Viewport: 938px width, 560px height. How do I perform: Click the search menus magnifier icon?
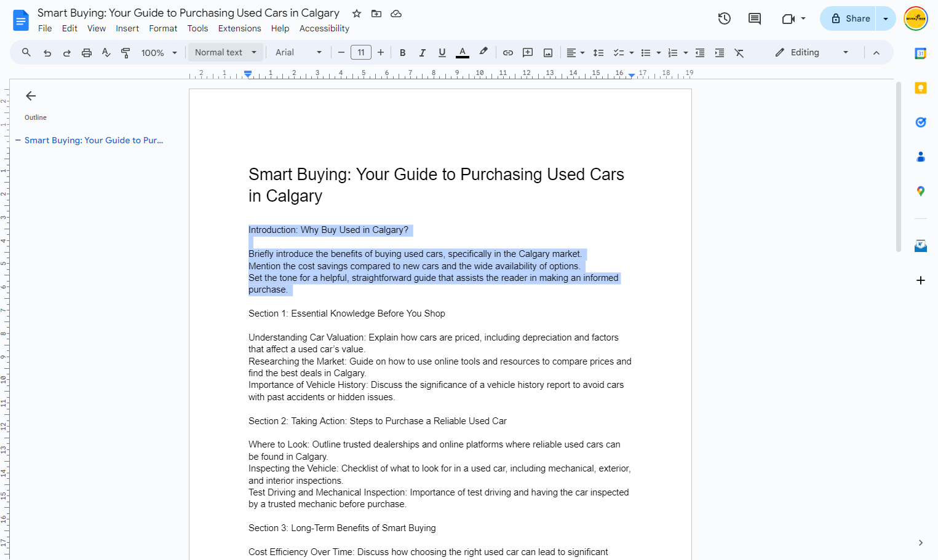point(26,53)
